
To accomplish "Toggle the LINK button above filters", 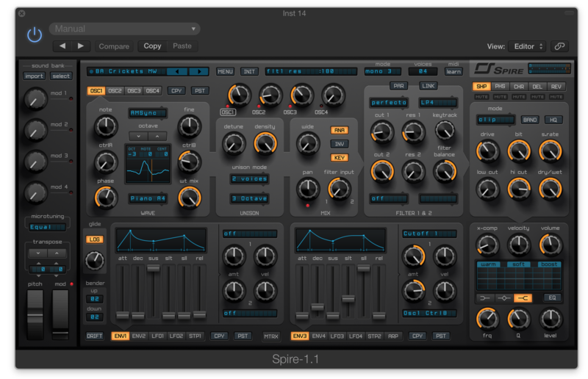I will tap(429, 86).
